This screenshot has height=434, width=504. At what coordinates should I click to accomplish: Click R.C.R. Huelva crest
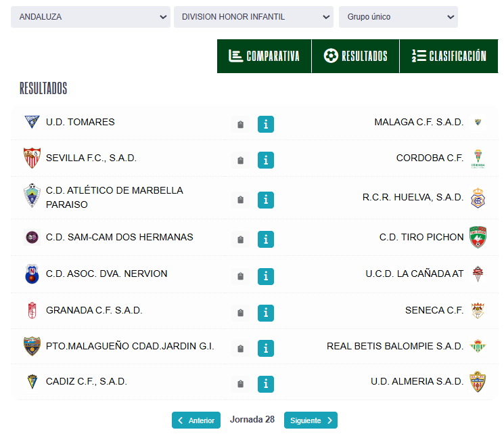click(478, 198)
